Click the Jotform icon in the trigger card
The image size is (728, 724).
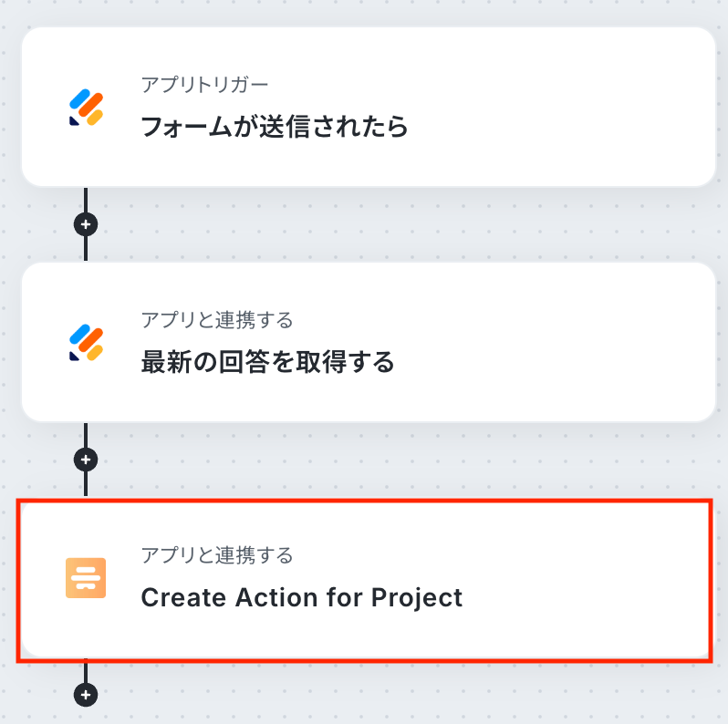(87, 108)
